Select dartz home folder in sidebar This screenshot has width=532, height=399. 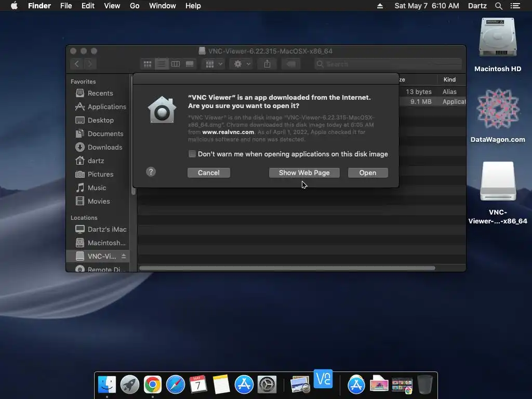coord(98,161)
